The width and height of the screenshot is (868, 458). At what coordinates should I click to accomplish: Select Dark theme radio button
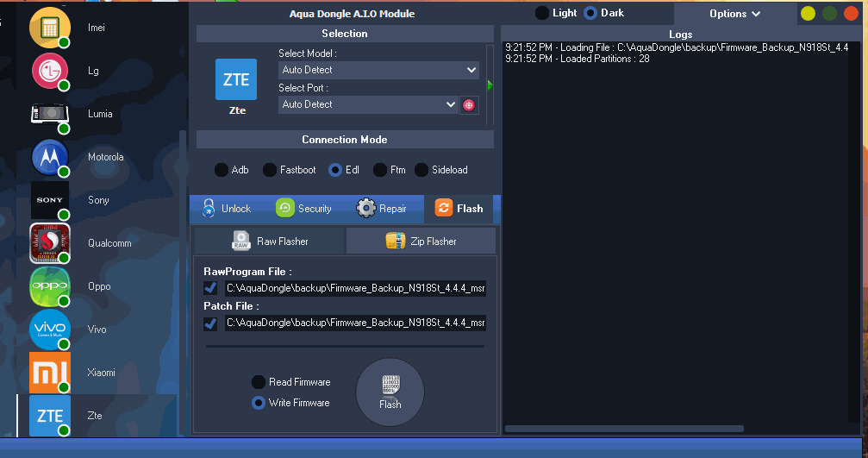click(x=590, y=13)
